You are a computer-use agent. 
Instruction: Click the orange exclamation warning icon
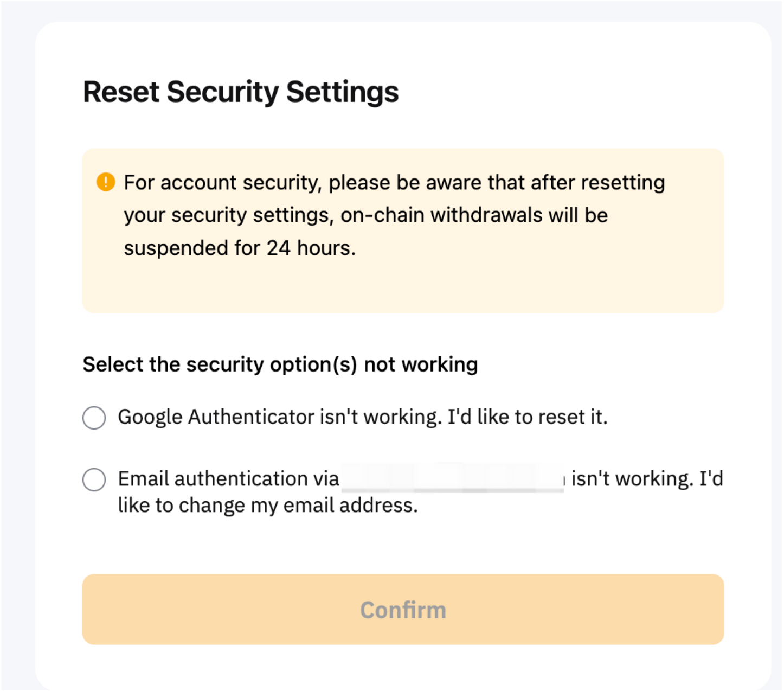[106, 182]
